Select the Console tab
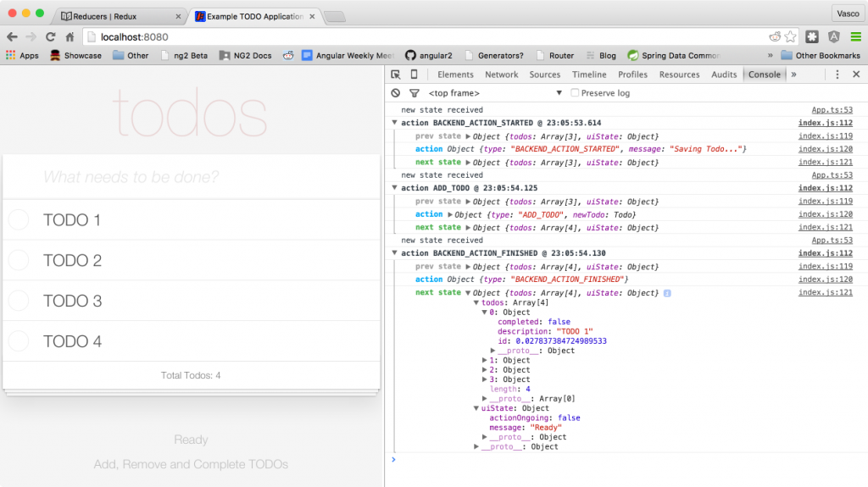Image resolution: width=868 pixels, height=487 pixels. 764,75
